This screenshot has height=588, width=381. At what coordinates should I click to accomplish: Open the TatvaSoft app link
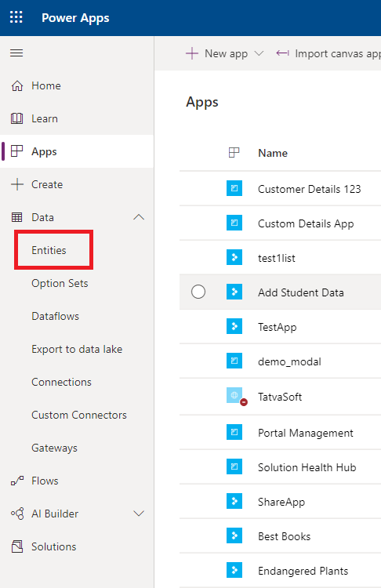(280, 397)
